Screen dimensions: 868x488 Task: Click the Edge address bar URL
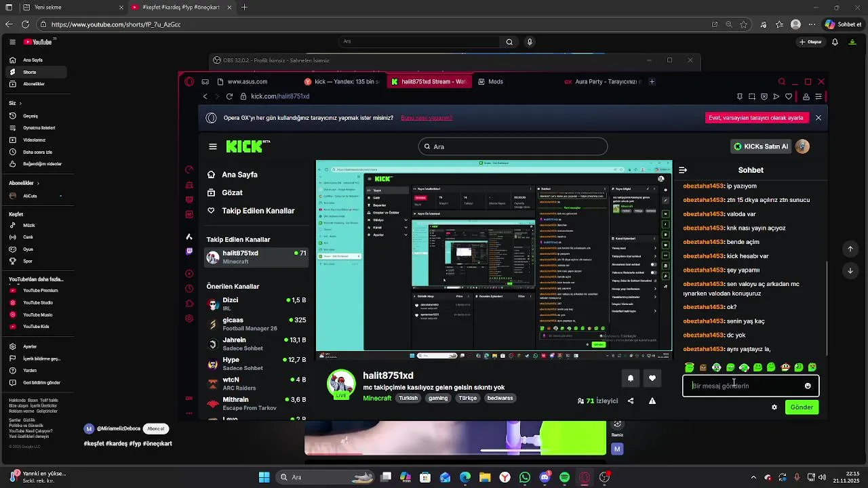coord(115,24)
